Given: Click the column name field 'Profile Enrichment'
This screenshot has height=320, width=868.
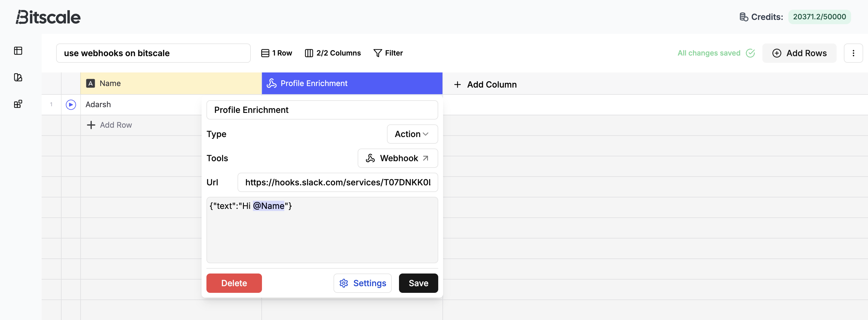Looking at the screenshot, I should point(322,110).
